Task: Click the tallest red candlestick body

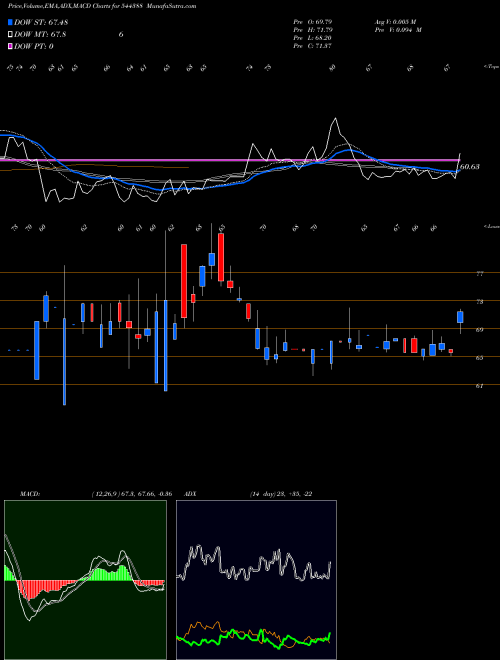Action: pyautogui.click(x=184, y=281)
